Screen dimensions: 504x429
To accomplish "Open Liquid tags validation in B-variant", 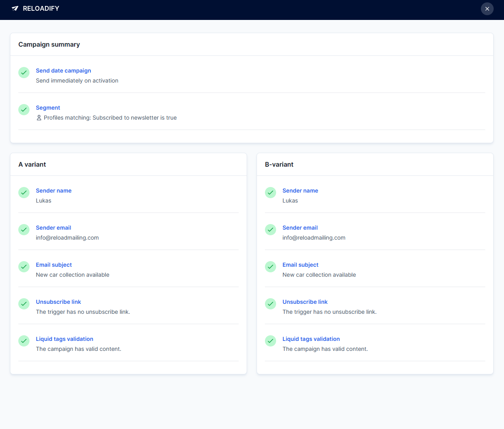I will click(x=311, y=339).
